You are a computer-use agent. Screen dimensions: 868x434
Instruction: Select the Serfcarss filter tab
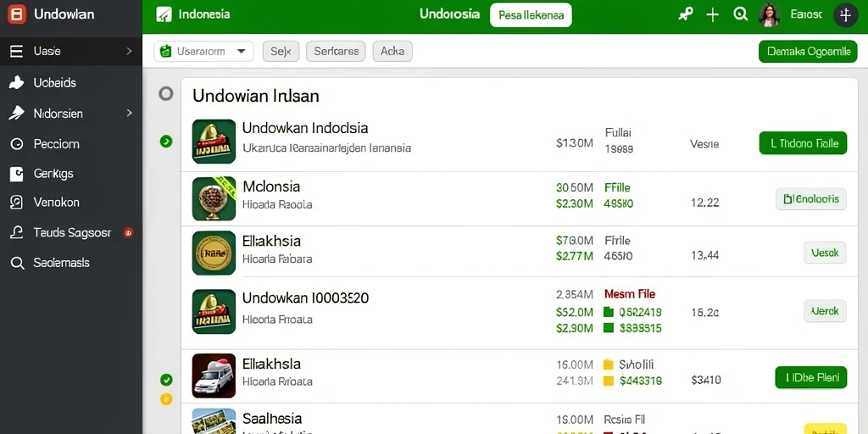pos(336,52)
